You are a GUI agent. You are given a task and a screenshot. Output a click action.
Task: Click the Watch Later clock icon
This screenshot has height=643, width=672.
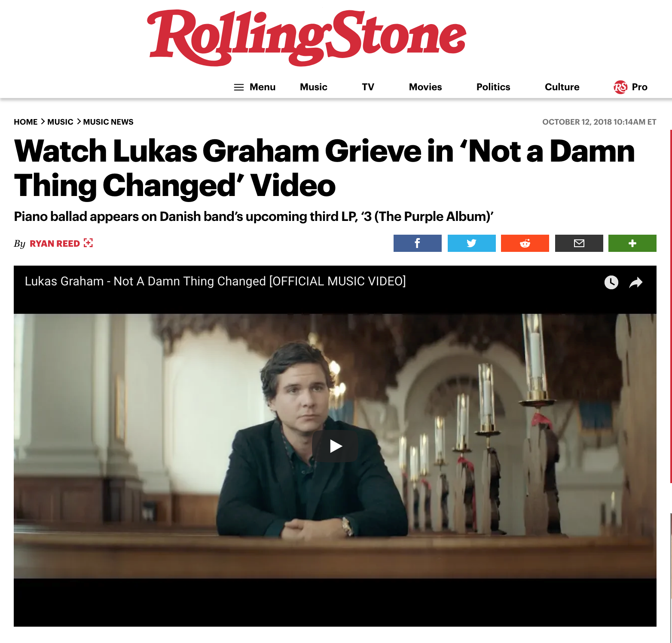(611, 282)
